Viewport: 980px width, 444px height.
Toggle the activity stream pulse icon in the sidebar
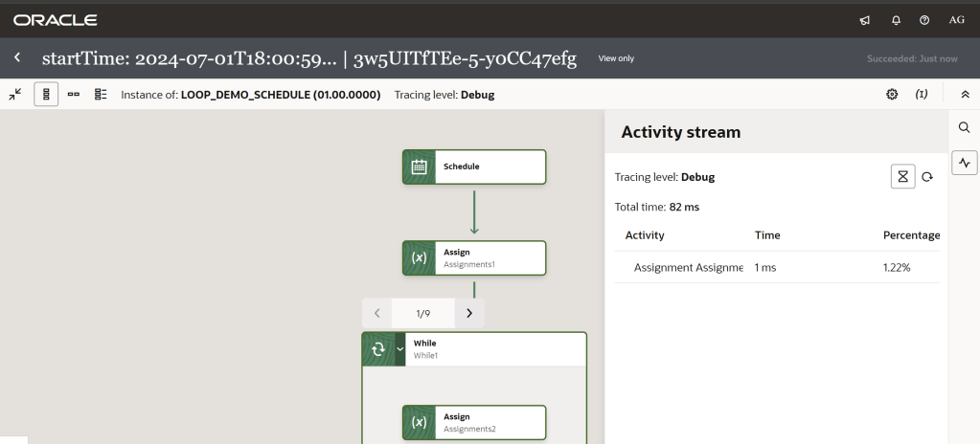coord(964,163)
